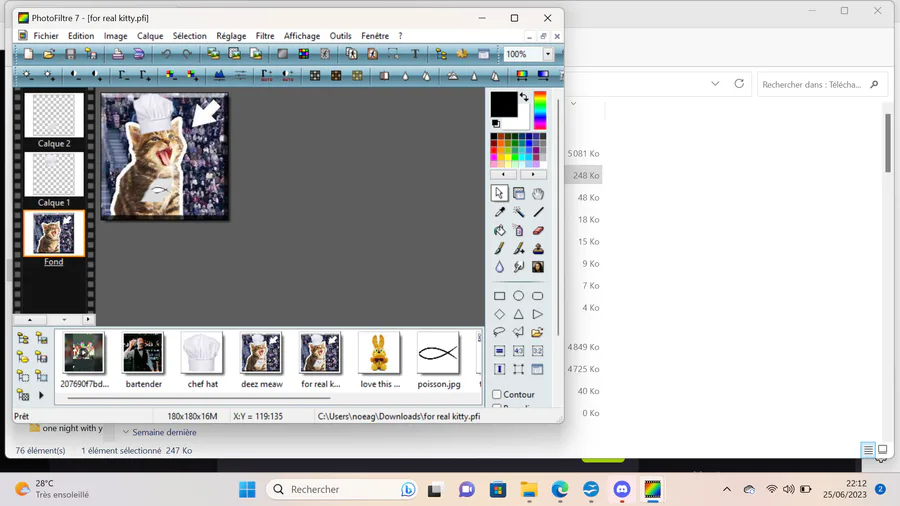Enable the Contour checkbox
This screenshot has height=506, width=900.
pyautogui.click(x=497, y=394)
